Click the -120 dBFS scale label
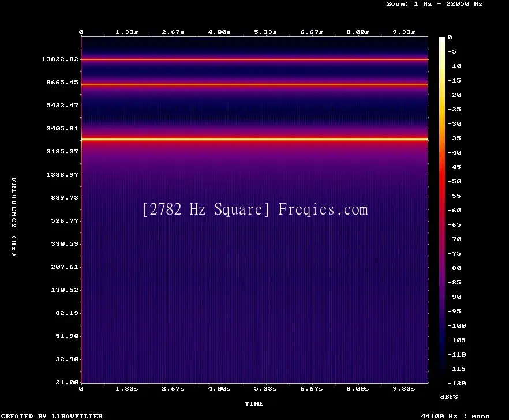This screenshot has width=509, height=420. [x=456, y=383]
